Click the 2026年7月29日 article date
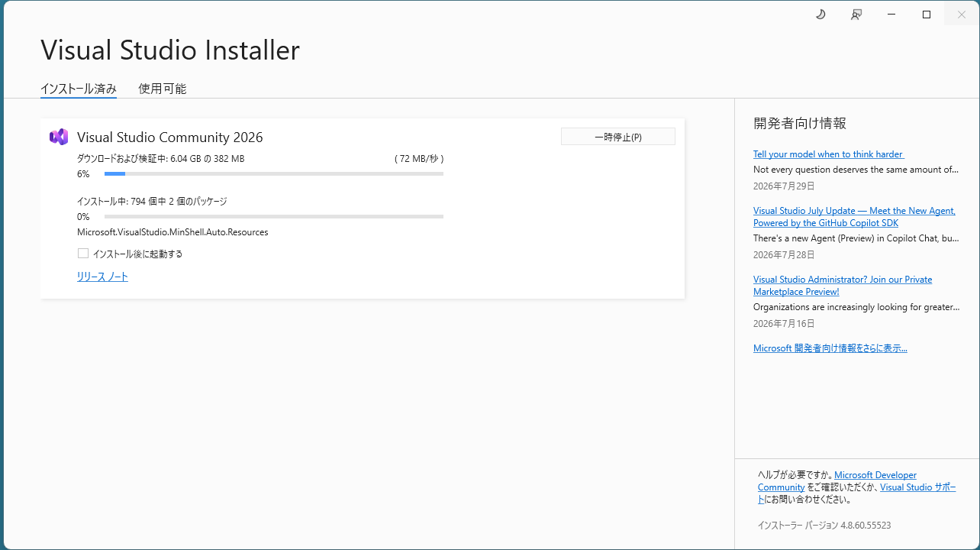 [784, 186]
